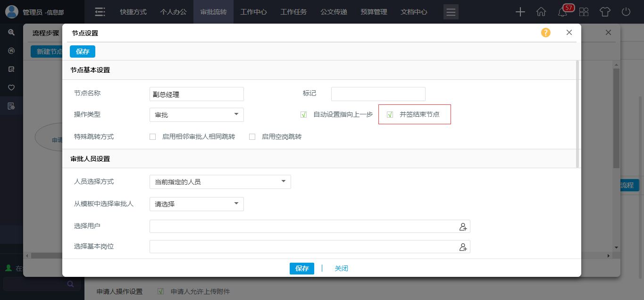
Task: Enable 启用相邻审批人相同跳转 checkbox
Action: click(152, 137)
